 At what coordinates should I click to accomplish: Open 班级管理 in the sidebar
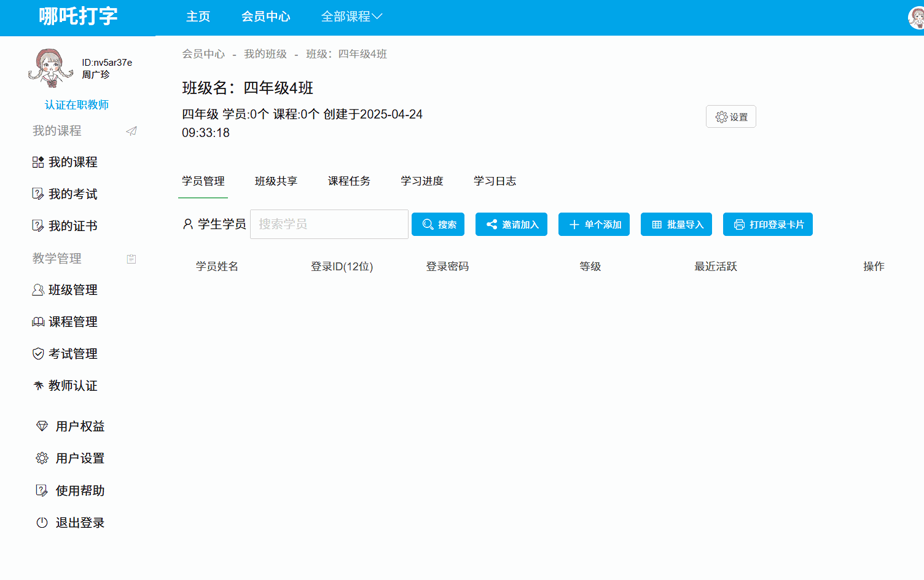point(72,290)
